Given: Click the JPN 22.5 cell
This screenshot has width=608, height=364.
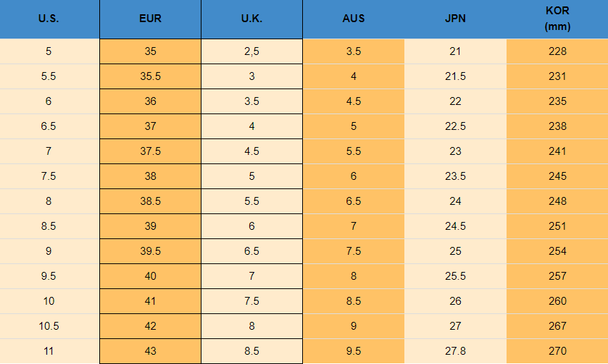Looking at the screenshot, I should click(455, 126).
